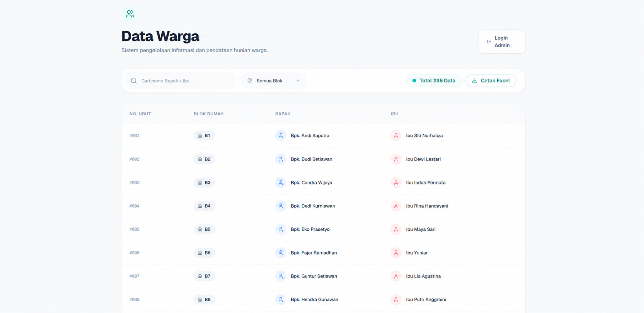This screenshot has height=313, width=644.
Task: Click blue avatar icon of Bpk. Hendra Gunawan
Action: 281,299
